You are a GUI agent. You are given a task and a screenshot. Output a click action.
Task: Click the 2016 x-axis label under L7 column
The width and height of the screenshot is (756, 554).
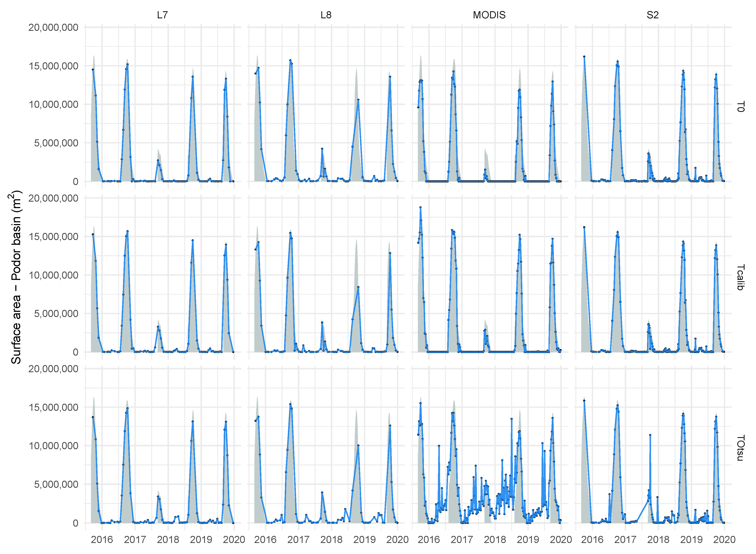click(102, 540)
